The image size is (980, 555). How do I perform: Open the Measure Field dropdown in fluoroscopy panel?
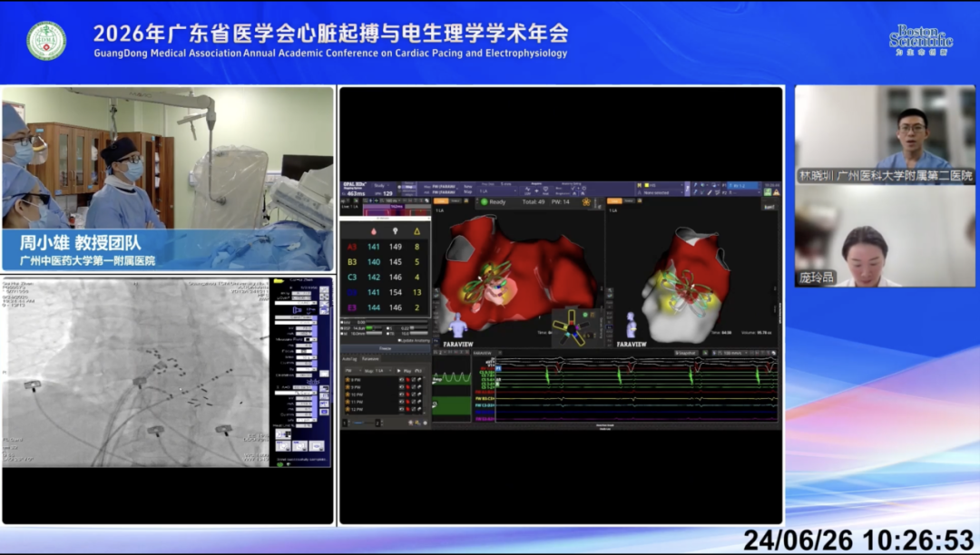point(310,339)
